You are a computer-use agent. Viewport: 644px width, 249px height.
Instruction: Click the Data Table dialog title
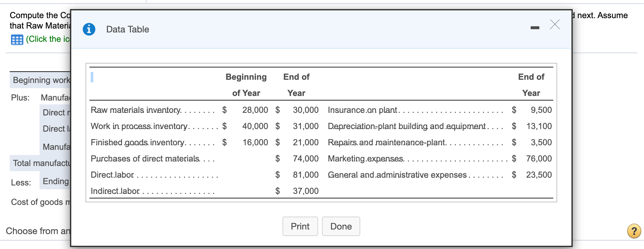(127, 29)
